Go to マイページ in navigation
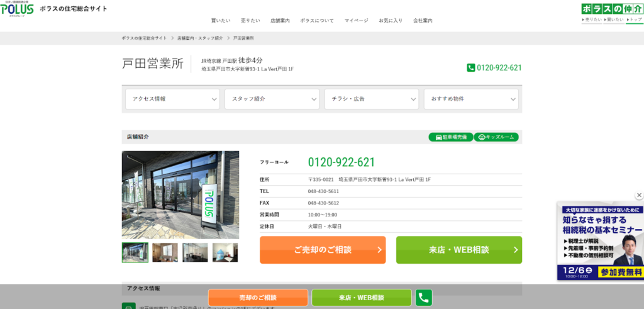 coord(357,21)
